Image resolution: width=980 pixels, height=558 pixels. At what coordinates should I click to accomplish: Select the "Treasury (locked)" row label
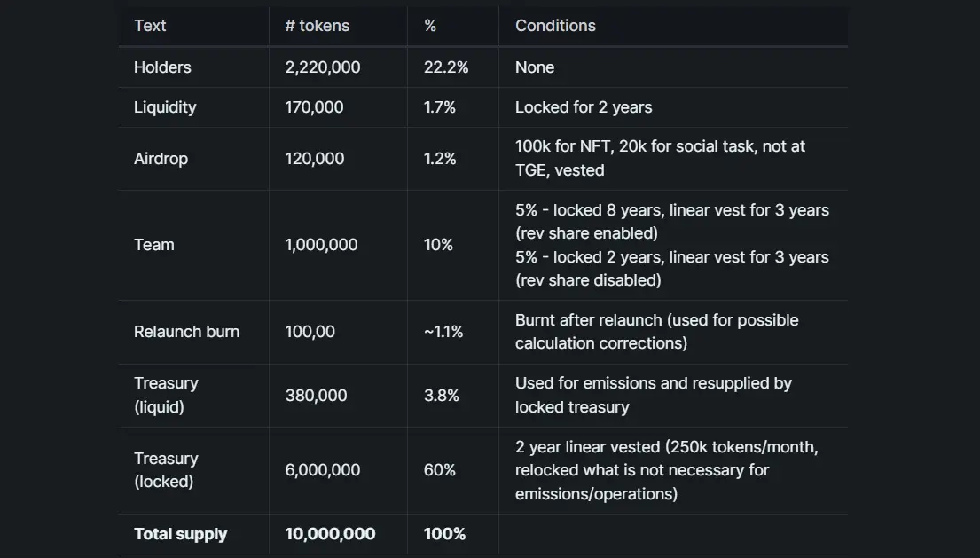pyautogui.click(x=166, y=470)
